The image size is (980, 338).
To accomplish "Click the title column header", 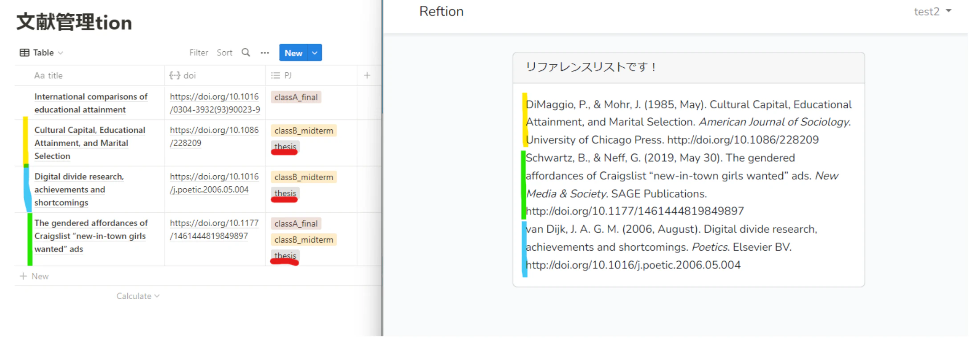I will 90,75.
